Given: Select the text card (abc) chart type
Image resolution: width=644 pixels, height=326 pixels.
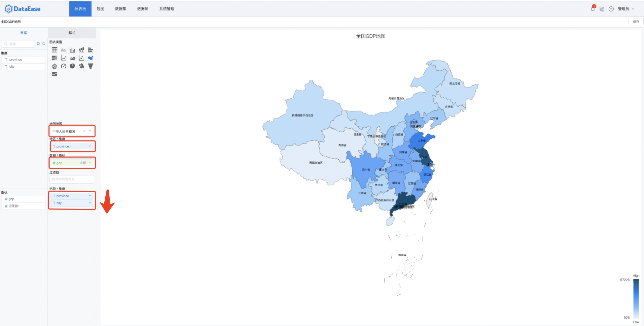Looking at the screenshot, I should (x=63, y=50).
